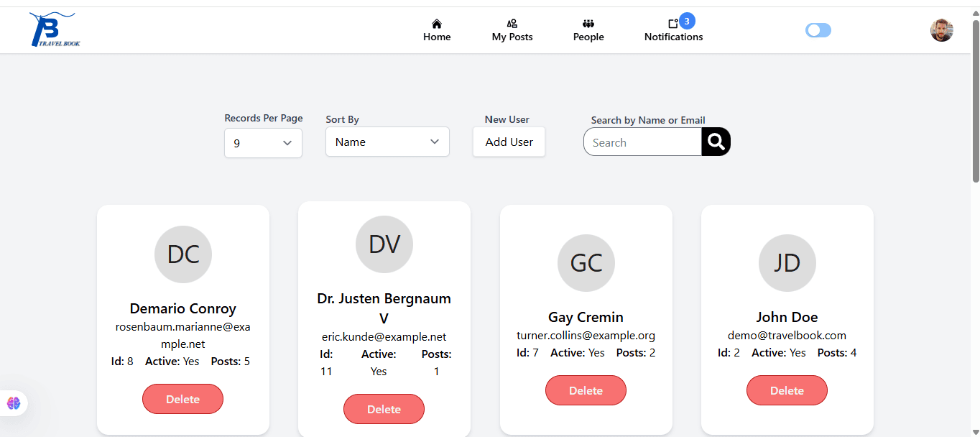This screenshot has width=980, height=437.
Task: Click the DC avatar of Demario Conroy
Action: click(183, 254)
